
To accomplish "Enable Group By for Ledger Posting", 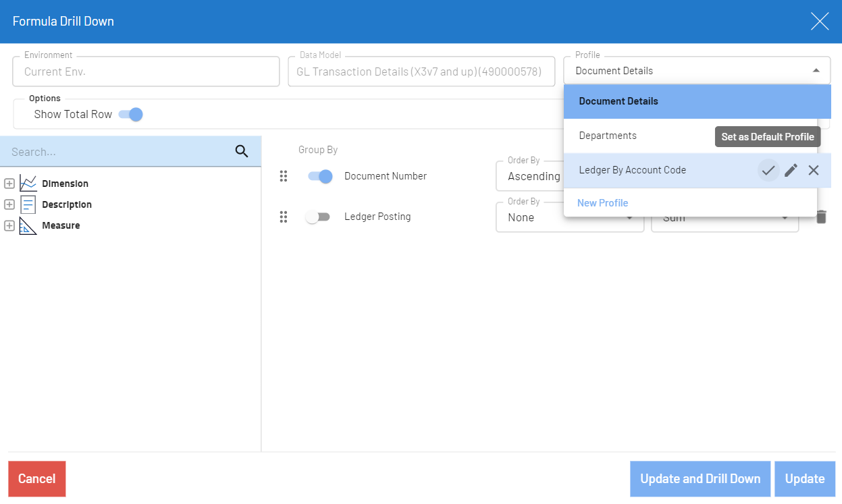I will [x=317, y=217].
